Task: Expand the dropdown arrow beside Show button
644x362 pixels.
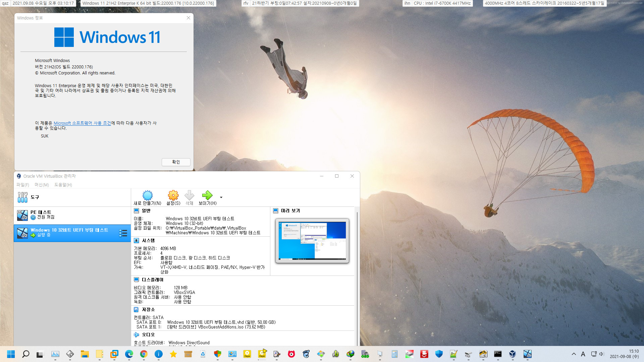Action: point(221,197)
